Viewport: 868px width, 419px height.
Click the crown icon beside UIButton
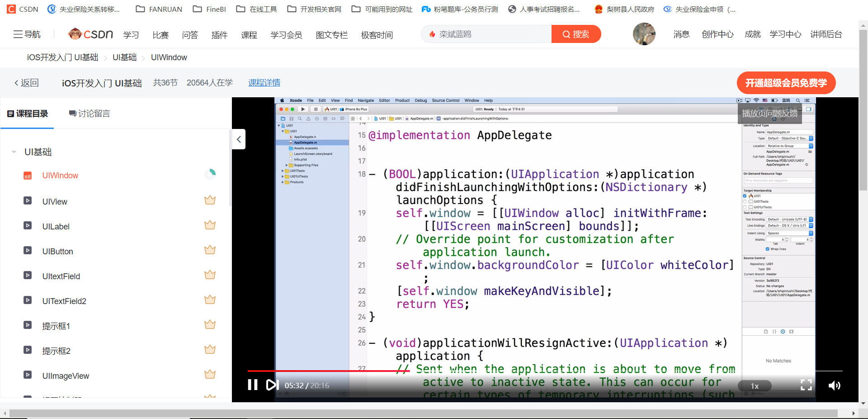[210, 250]
